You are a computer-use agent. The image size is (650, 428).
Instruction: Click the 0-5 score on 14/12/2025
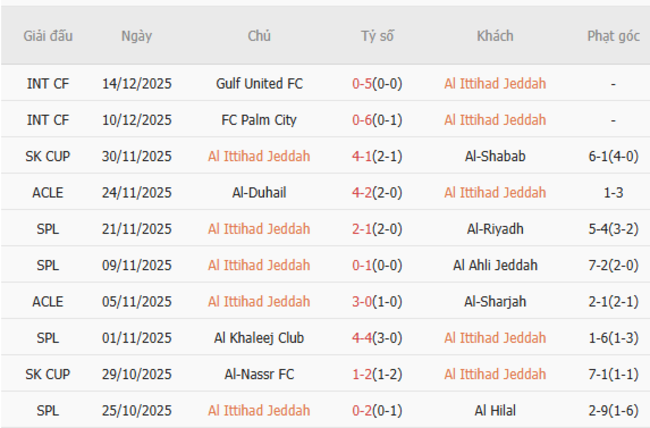(361, 84)
